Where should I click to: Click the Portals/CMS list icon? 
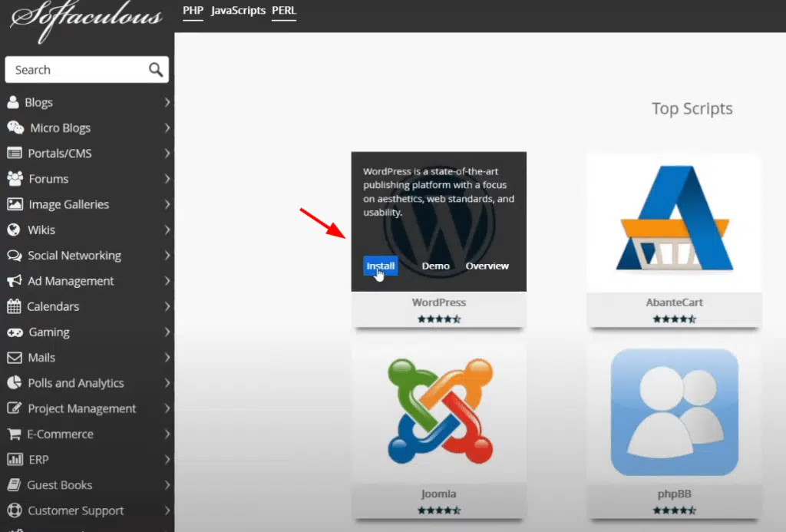click(x=14, y=154)
